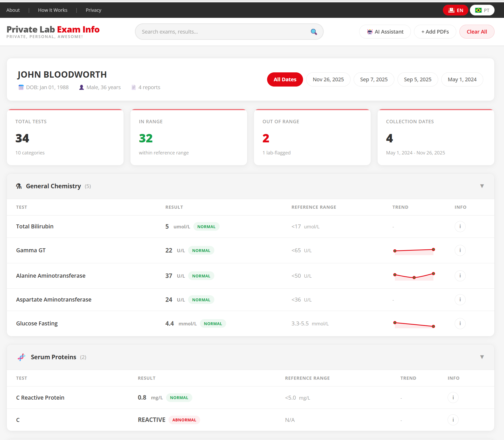Click the Add PDFs button
The height and width of the screenshot is (440, 504).
435,32
